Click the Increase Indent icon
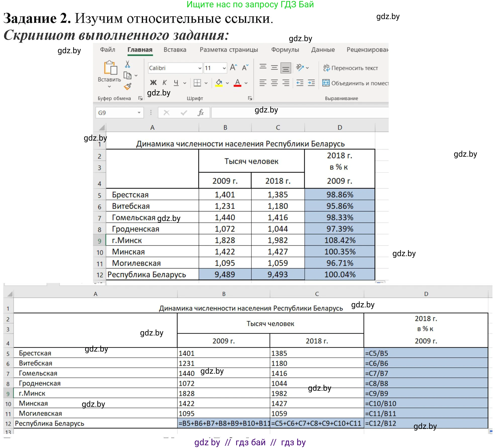This screenshot has width=501, height=448. pos(311,83)
